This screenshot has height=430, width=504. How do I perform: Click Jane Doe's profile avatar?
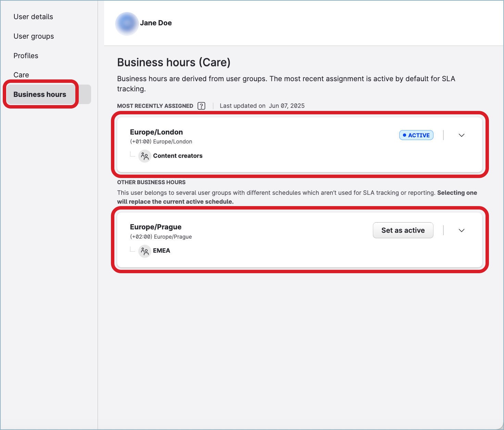point(127,23)
